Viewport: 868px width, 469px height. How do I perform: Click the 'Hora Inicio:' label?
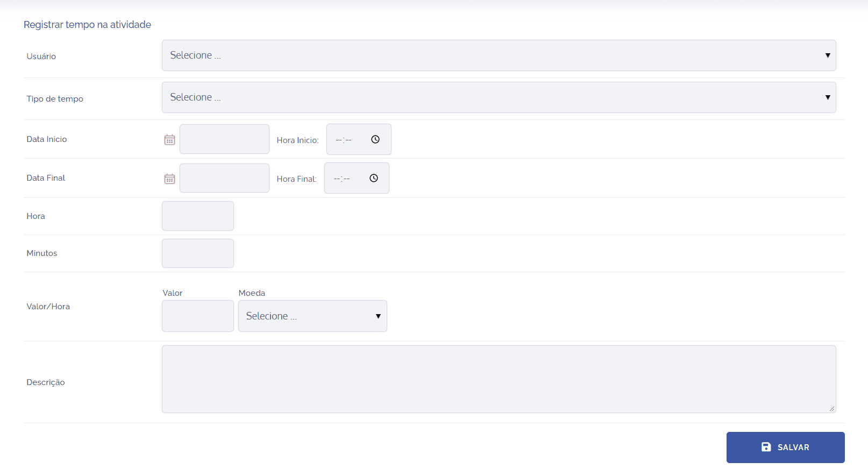point(298,140)
